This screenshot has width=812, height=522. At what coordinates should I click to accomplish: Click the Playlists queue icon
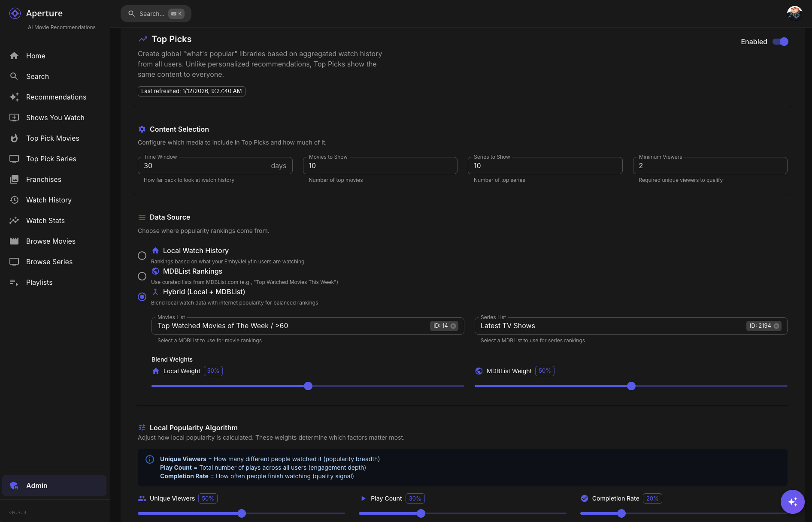pos(14,282)
